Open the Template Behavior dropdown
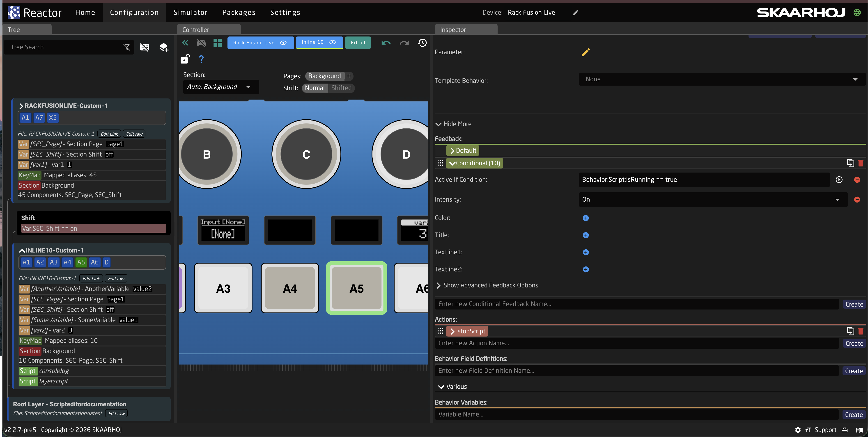This screenshot has width=868, height=437. 722,80
